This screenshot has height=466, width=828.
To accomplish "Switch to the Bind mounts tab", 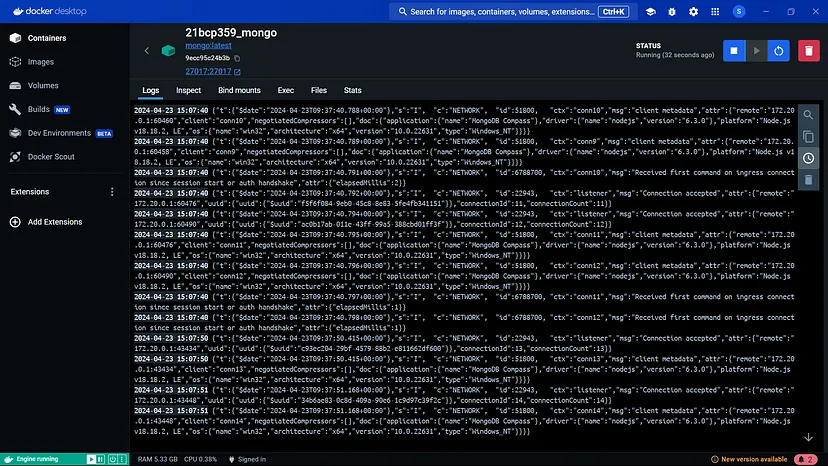I will click(239, 90).
